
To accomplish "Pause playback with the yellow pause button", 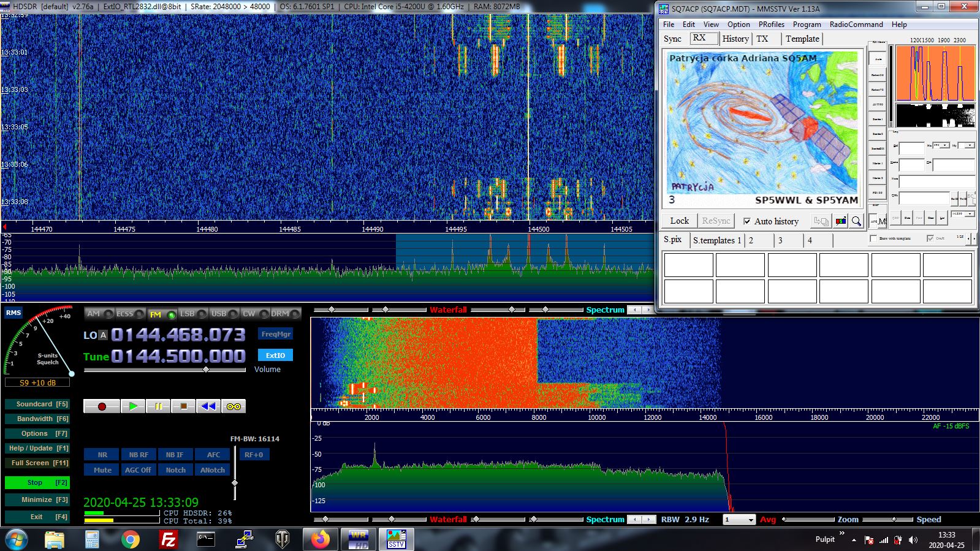I will point(158,406).
